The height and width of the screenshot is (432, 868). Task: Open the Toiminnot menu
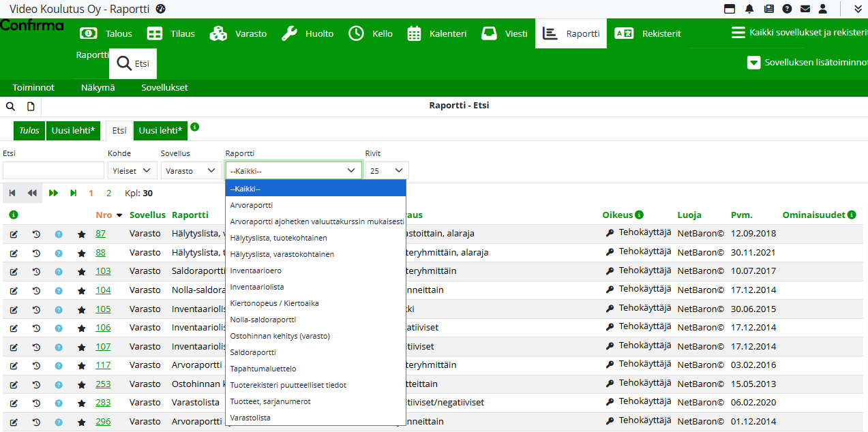(x=33, y=87)
